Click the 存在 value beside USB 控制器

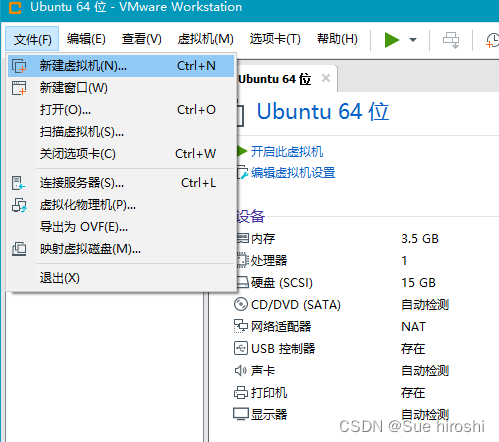[x=413, y=349]
